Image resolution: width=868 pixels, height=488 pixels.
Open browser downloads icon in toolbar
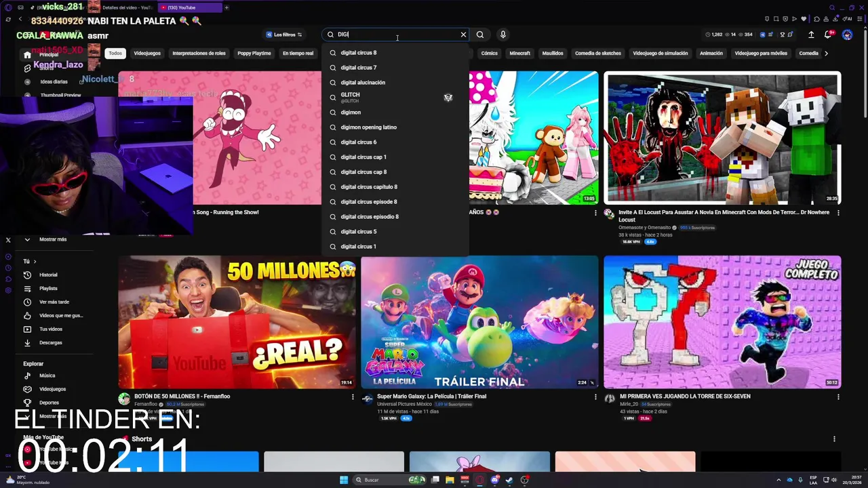[835, 19]
